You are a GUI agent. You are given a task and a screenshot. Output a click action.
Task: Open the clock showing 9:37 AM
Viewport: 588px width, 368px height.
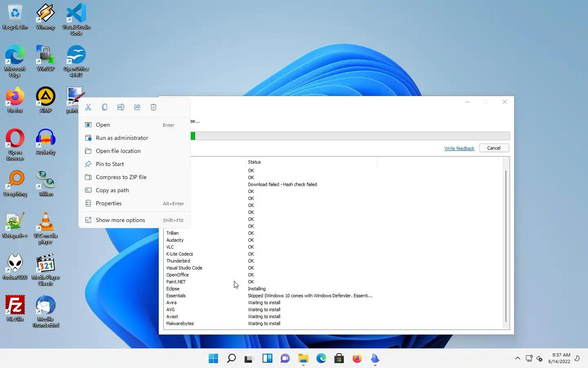pos(559,358)
